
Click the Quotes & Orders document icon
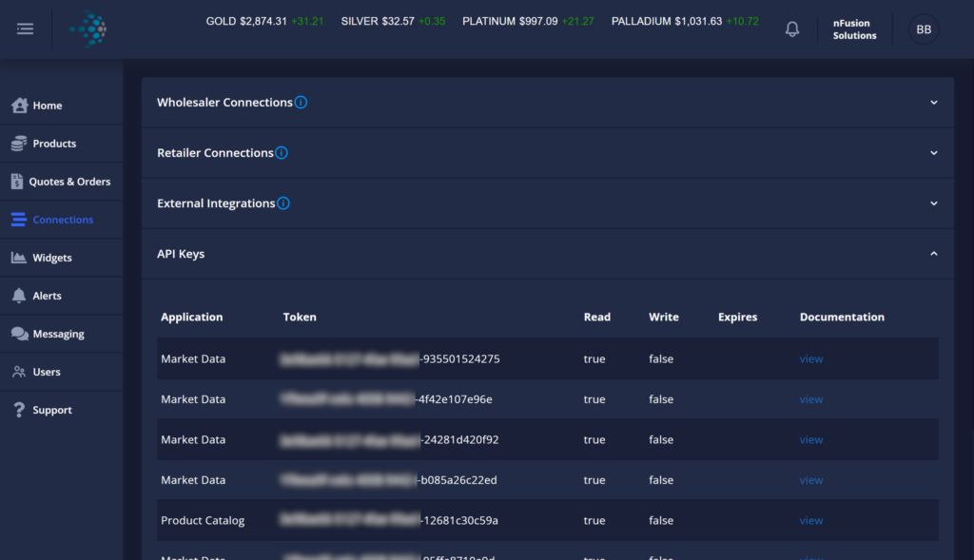(x=17, y=182)
